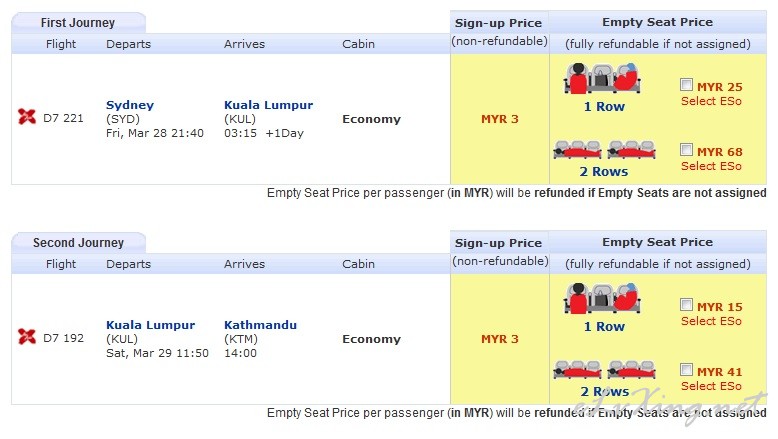The height and width of the screenshot is (439, 778).
Task: Click the 1 Row label in First Journey
Action: pos(604,107)
